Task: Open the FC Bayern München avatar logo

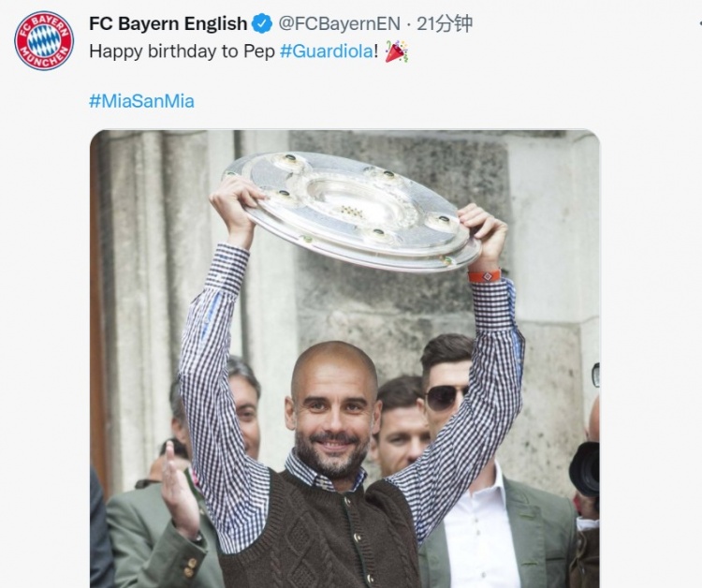Action: [43, 40]
